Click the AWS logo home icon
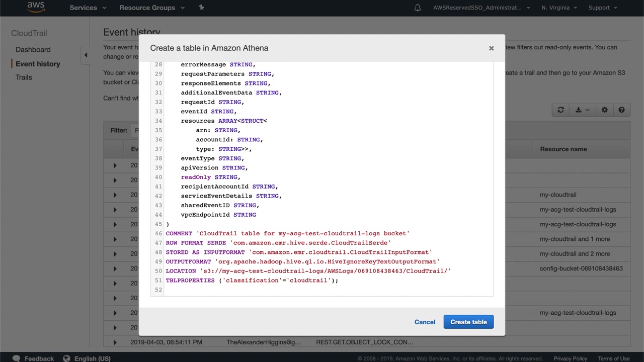Image resolution: width=644 pixels, height=362 pixels. click(x=36, y=7)
